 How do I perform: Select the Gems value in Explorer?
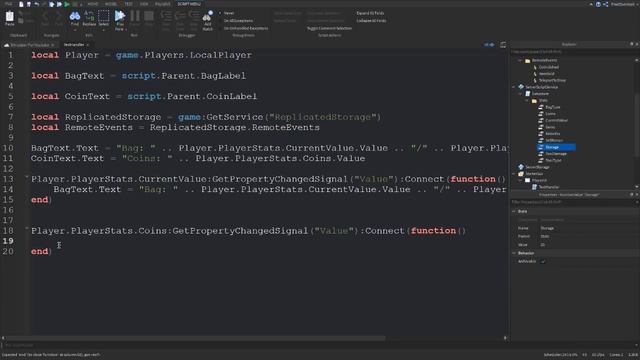pyautogui.click(x=547, y=127)
